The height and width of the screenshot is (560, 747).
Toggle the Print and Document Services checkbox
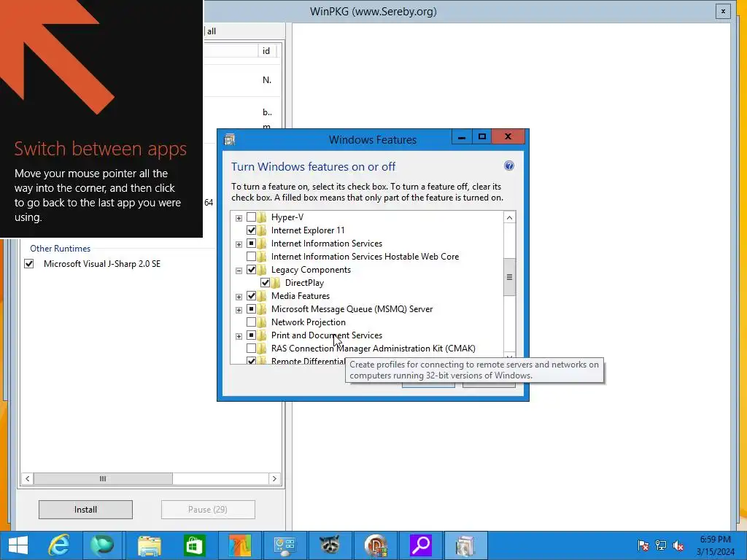pos(251,335)
